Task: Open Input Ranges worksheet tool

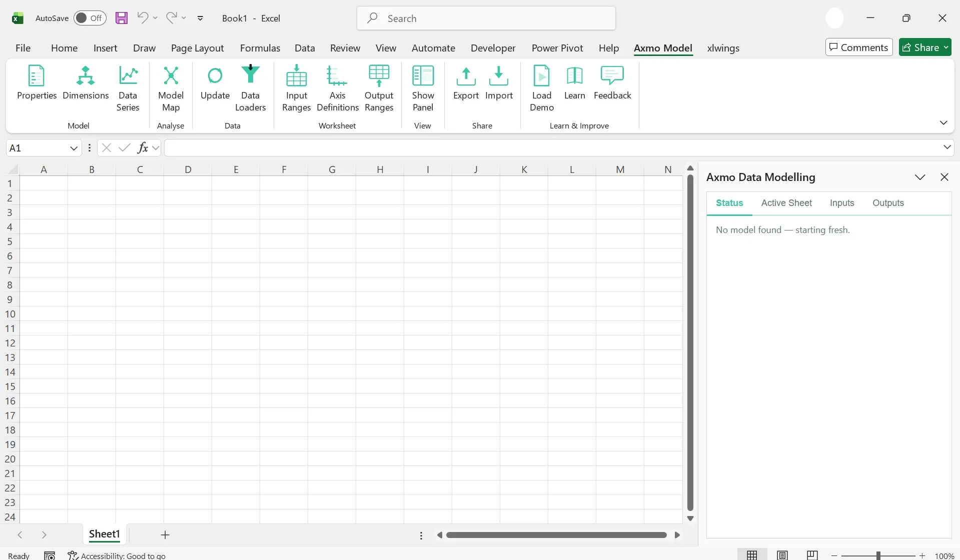Action: (296, 89)
